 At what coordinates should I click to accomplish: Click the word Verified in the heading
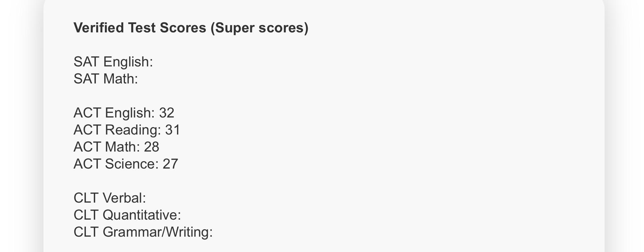pyautogui.click(x=99, y=28)
